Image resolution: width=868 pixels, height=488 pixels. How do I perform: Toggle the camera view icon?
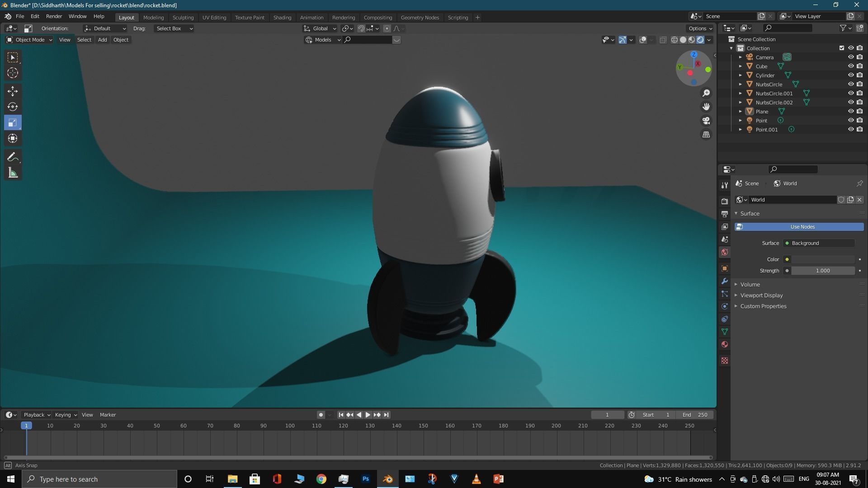pos(706,121)
